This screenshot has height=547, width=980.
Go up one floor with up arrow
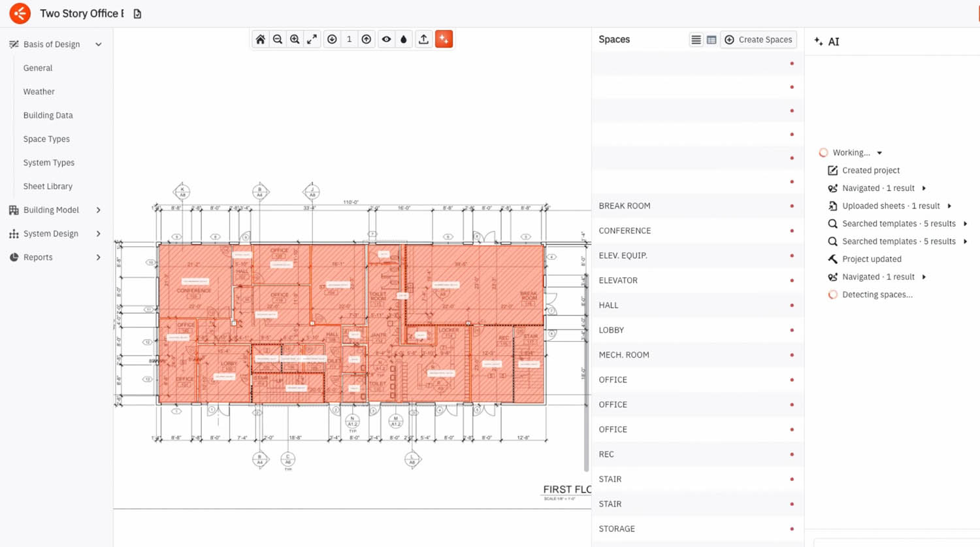click(367, 39)
